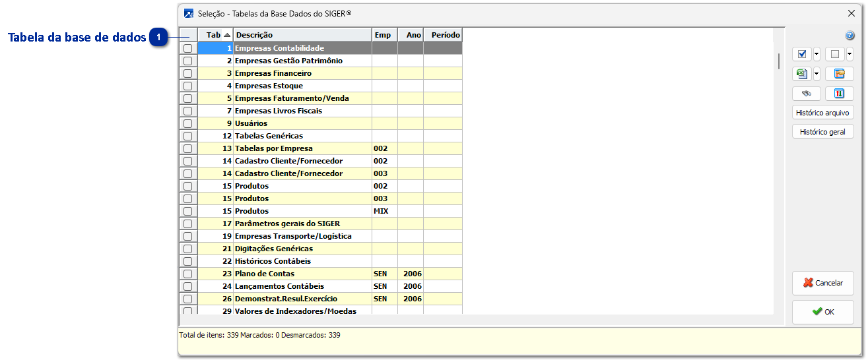The height and width of the screenshot is (362, 868).
Task: Tick the checkbox beside Usuários row
Action: pos(188,123)
